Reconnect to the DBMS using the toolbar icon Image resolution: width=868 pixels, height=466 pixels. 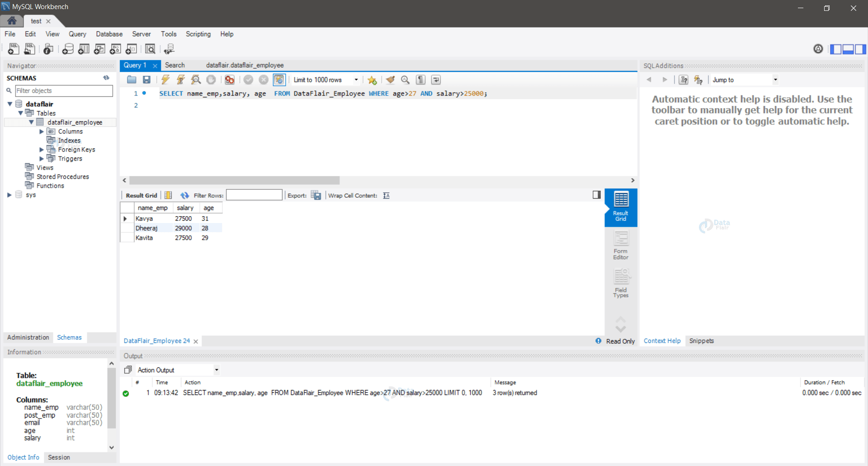[x=170, y=49]
